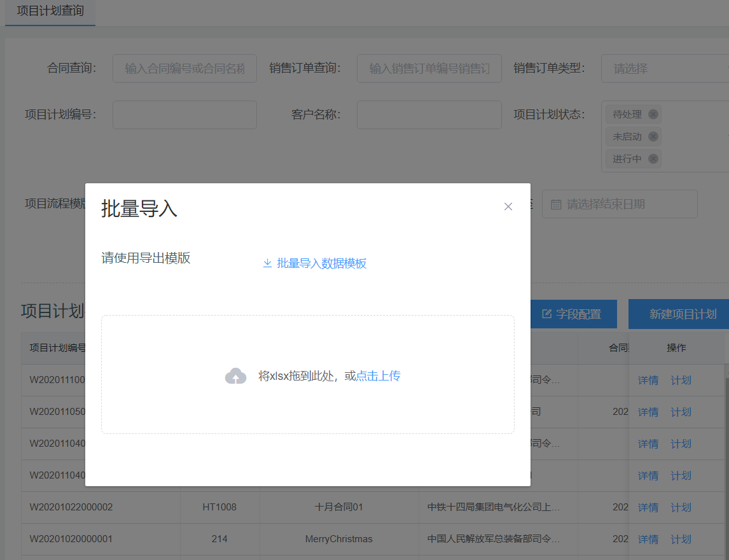Close the 批量导入 dialog with X icon
The image size is (729, 560).
coord(508,207)
